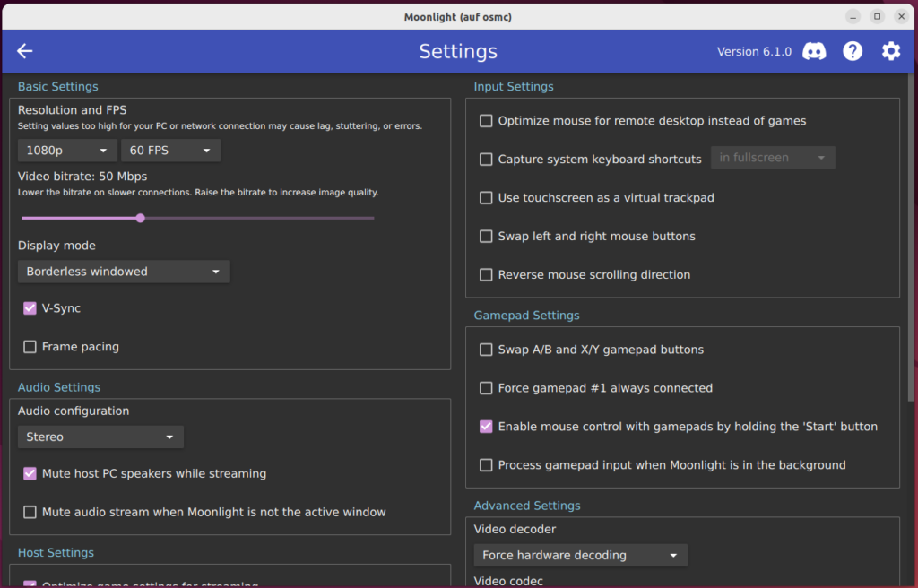Go back with the arrow icon
Image resolution: width=918 pixels, height=588 pixels.
coord(24,51)
